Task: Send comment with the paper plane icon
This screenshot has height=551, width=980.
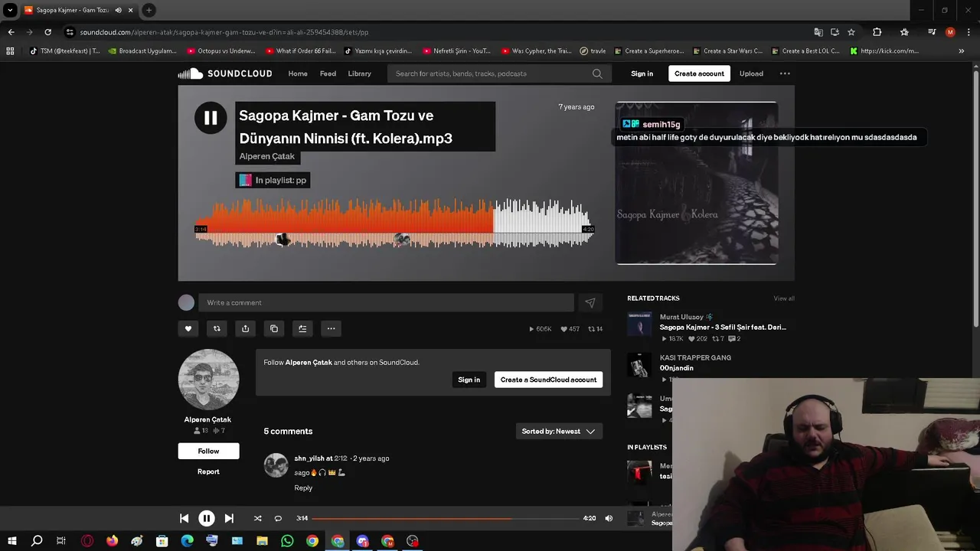Action: (x=590, y=302)
